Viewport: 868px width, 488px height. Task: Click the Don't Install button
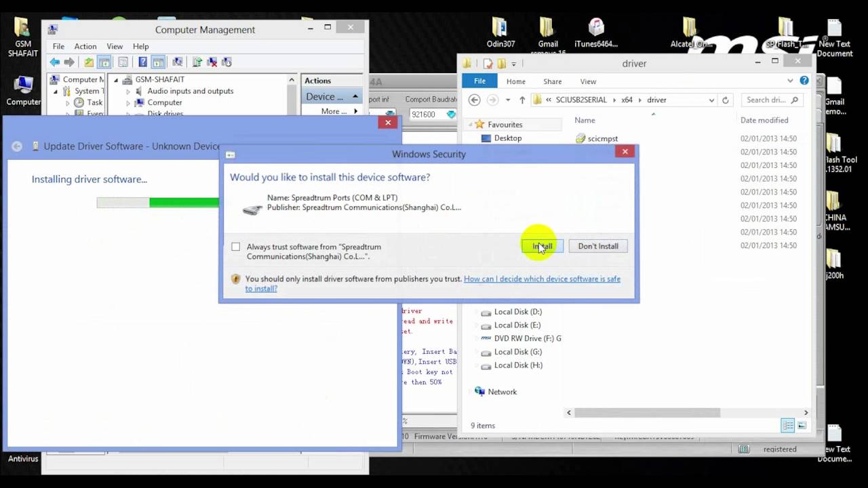[x=598, y=246]
